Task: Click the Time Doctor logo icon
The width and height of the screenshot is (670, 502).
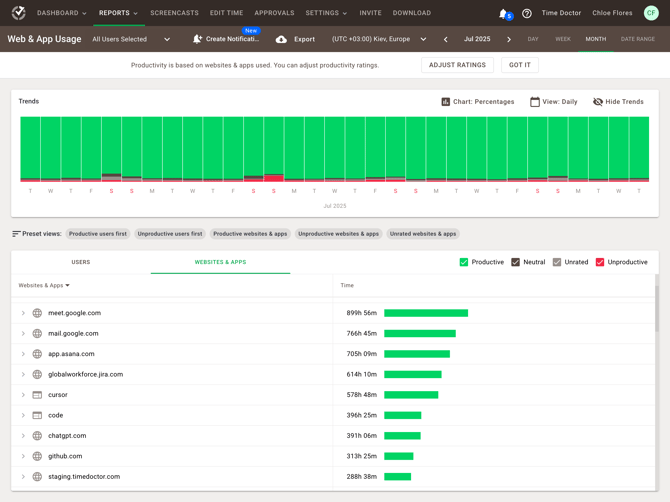Action: [x=18, y=13]
